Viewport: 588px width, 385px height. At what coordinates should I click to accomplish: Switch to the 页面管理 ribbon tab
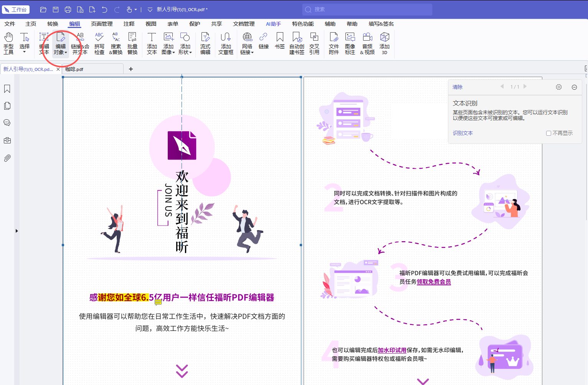point(102,24)
